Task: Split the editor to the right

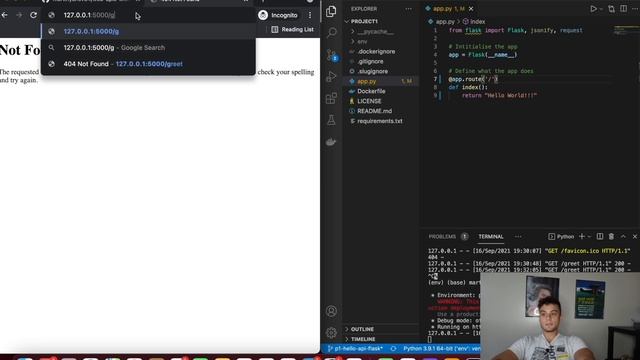Action: [623, 9]
